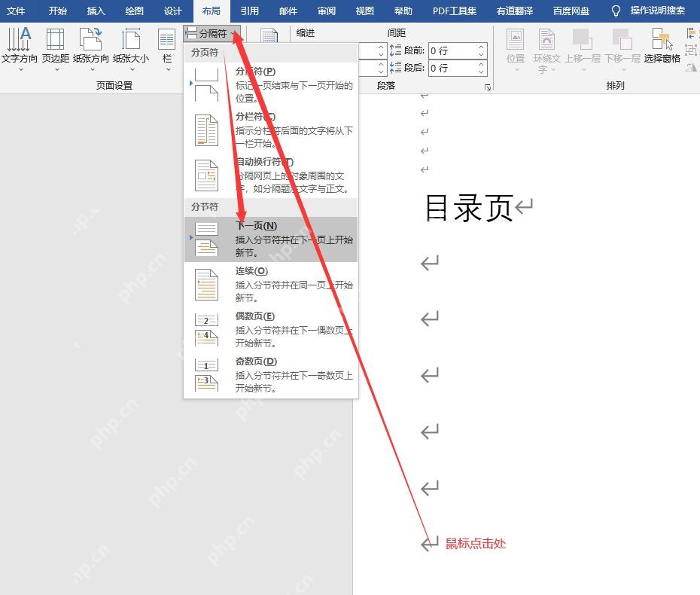Switch to the 布局 tab
The height and width of the screenshot is (595, 700).
(212, 11)
